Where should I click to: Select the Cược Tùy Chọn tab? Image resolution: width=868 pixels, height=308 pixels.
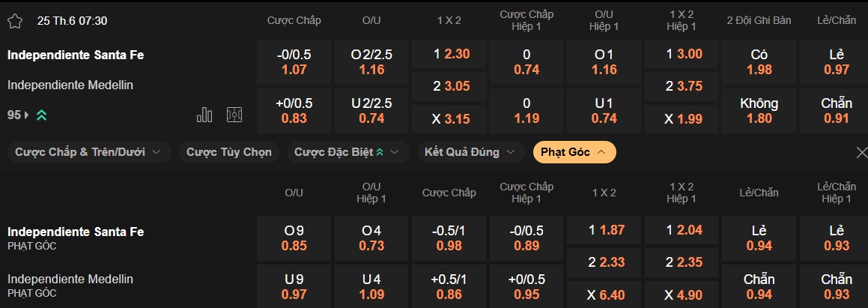(229, 152)
